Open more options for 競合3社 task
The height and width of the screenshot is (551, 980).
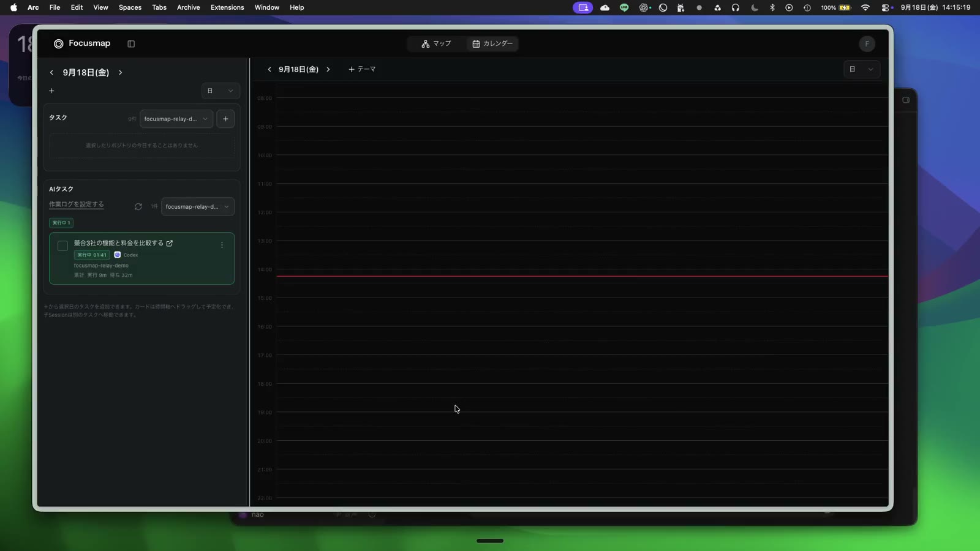(x=222, y=246)
